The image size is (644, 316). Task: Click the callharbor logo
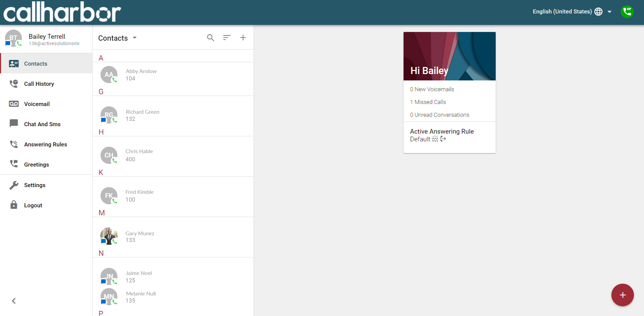(x=62, y=12)
